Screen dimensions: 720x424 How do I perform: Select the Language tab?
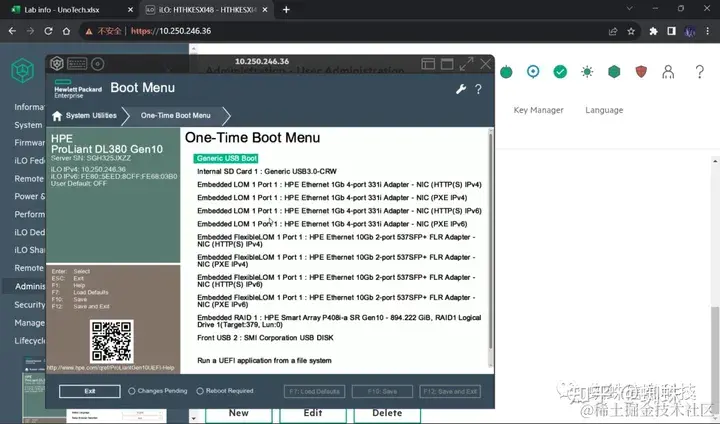pos(604,110)
